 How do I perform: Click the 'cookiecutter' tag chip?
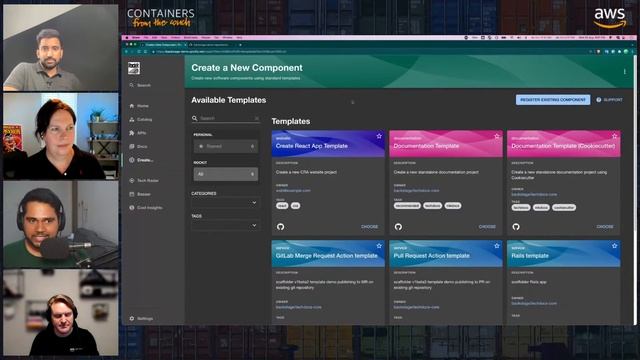click(x=564, y=207)
